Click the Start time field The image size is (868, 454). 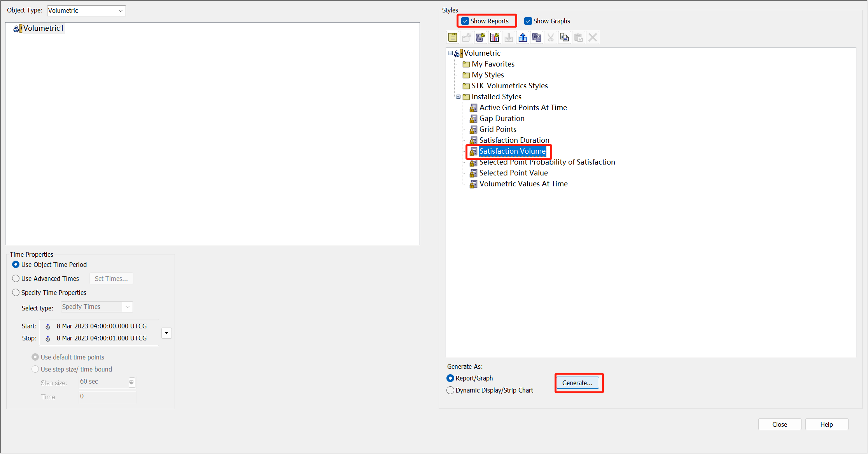(101, 326)
